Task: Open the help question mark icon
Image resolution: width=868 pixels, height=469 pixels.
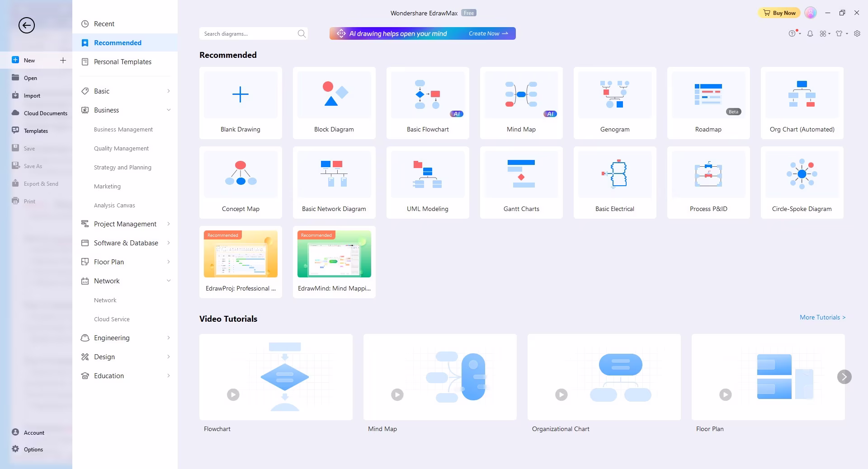Action: pyautogui.click(x=792, y=33)
